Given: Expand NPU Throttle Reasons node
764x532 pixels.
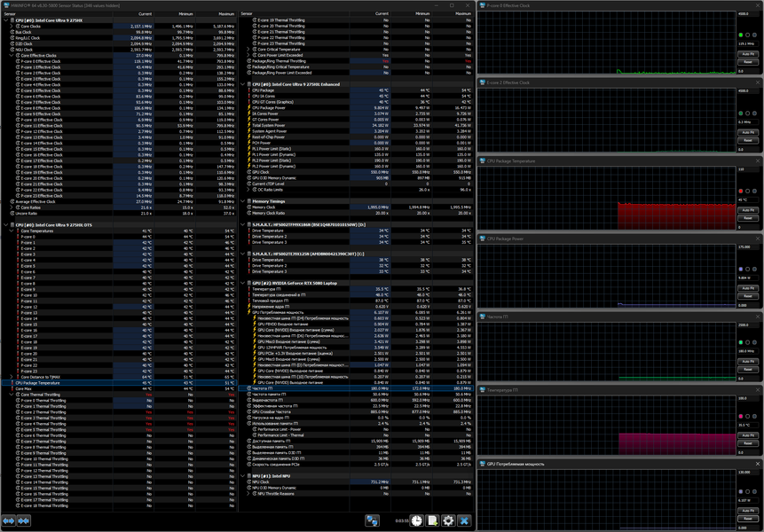Looking at the screenshot, I should (248, 494).
